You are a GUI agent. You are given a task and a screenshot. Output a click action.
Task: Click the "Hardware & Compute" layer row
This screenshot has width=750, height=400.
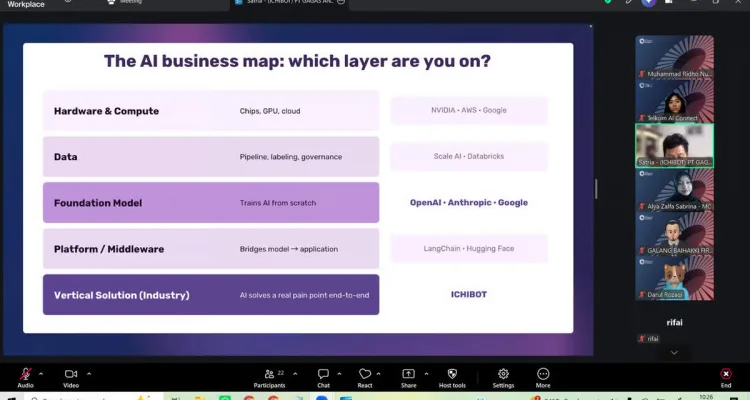tap(211, 111)
